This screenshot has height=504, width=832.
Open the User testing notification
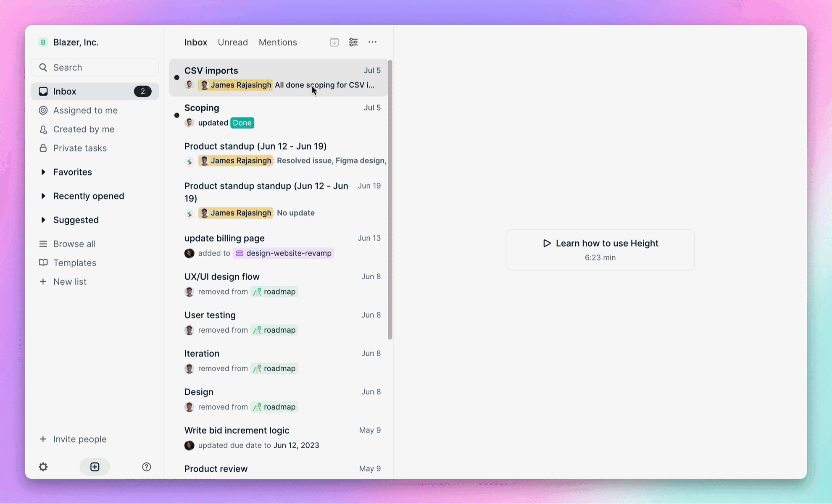[x=279, y=323]
